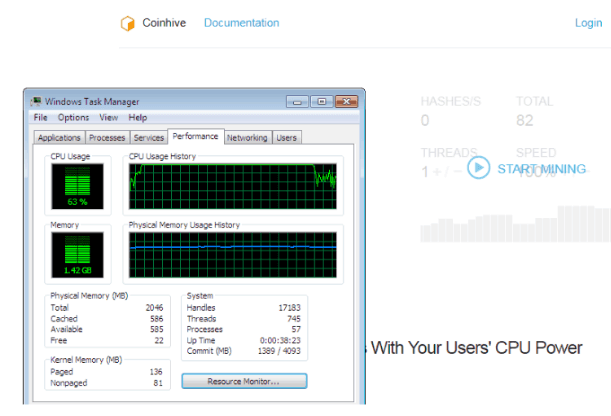Click the Up Time value 0:00:38:23
This screenshot has width=611, height=416.
pos(280,340)
